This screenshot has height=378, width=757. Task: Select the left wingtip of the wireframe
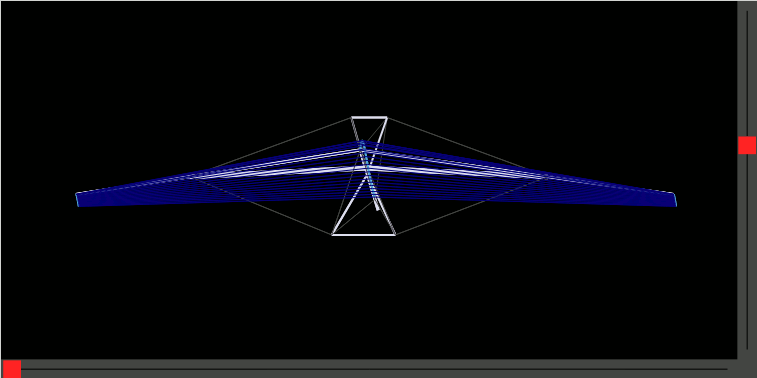point(77,199)
